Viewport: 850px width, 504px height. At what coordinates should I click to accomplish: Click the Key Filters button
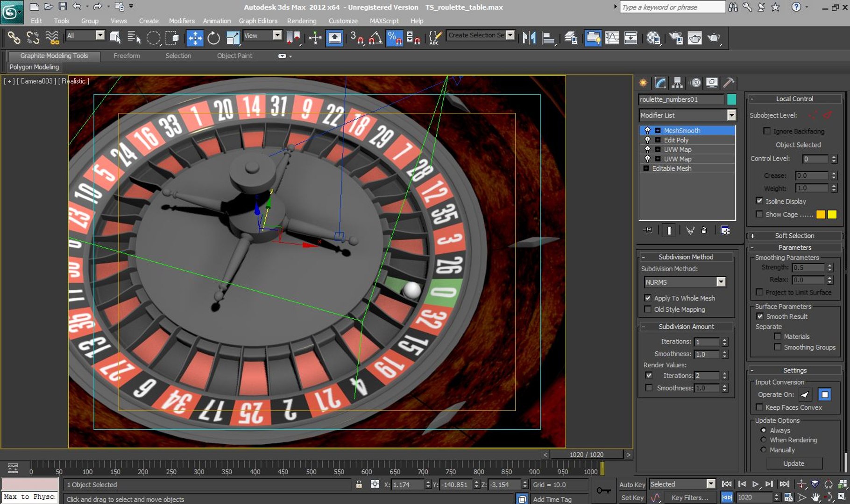(690, 498)
